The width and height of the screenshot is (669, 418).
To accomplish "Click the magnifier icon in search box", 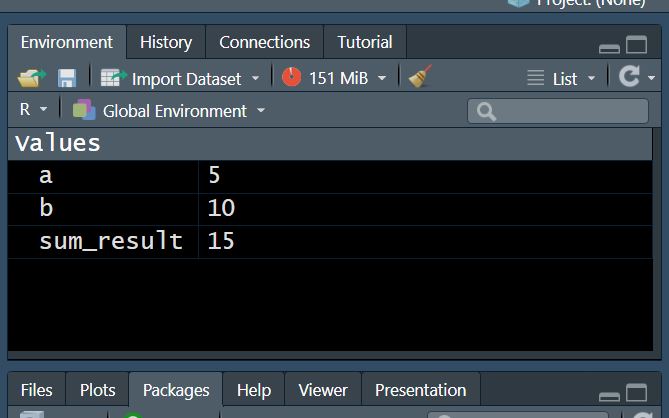I will [486, 112].
